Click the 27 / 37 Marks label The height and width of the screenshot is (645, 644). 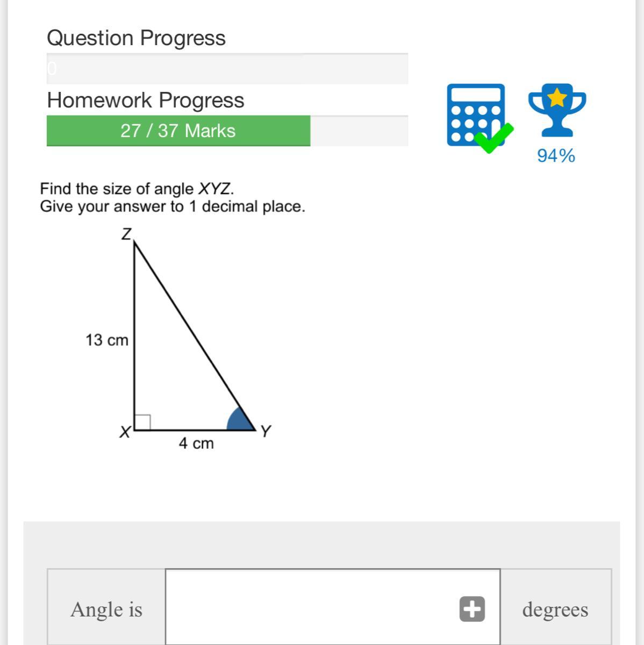[178, 131]
